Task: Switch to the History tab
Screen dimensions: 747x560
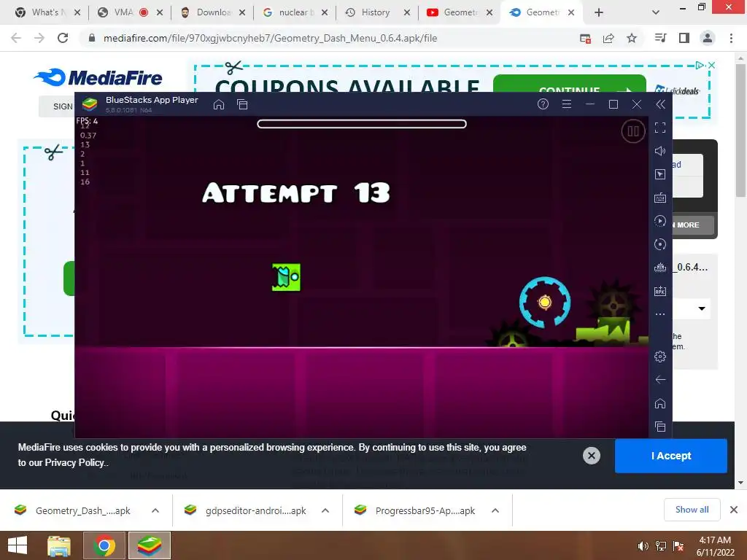Action: [376, 12]
